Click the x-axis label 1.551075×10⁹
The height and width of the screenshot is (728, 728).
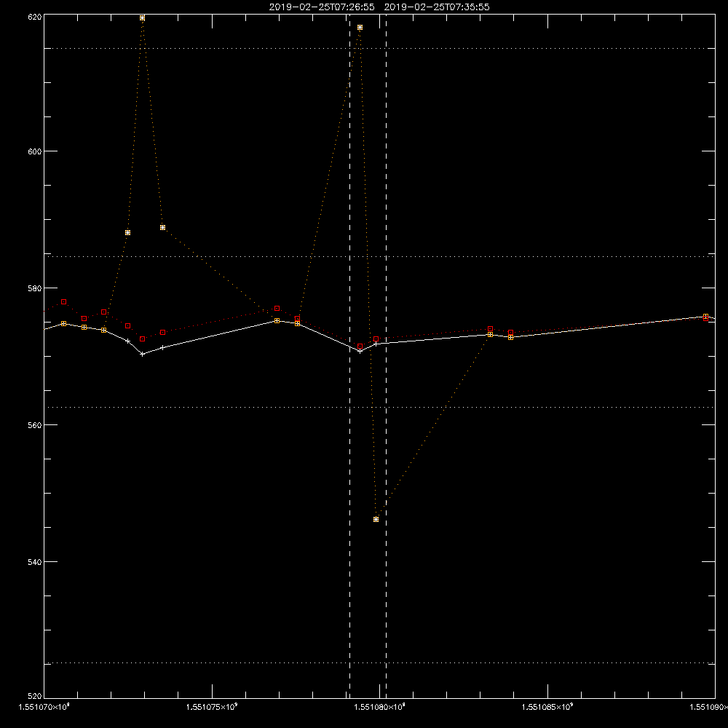pos(212,707)
